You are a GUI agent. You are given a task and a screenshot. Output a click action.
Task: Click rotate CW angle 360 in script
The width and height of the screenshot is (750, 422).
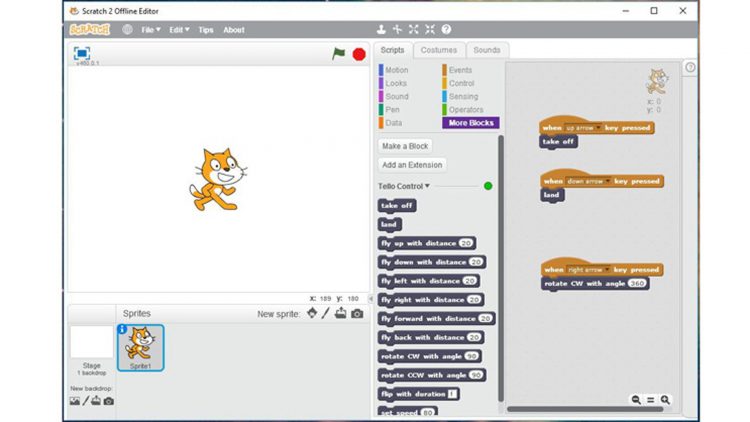point(637,283)
